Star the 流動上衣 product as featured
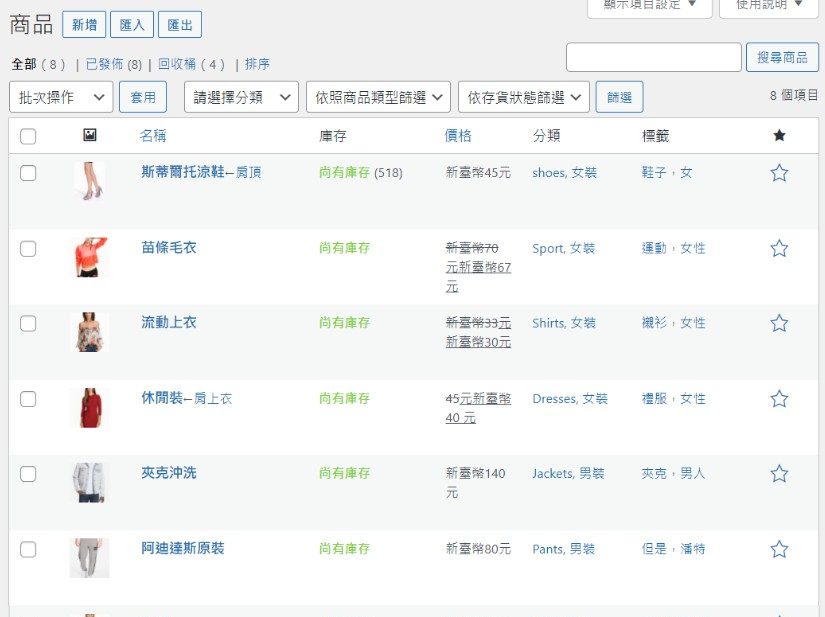The height and width of the screenshot is (617, 825). (x=779, y=323)
